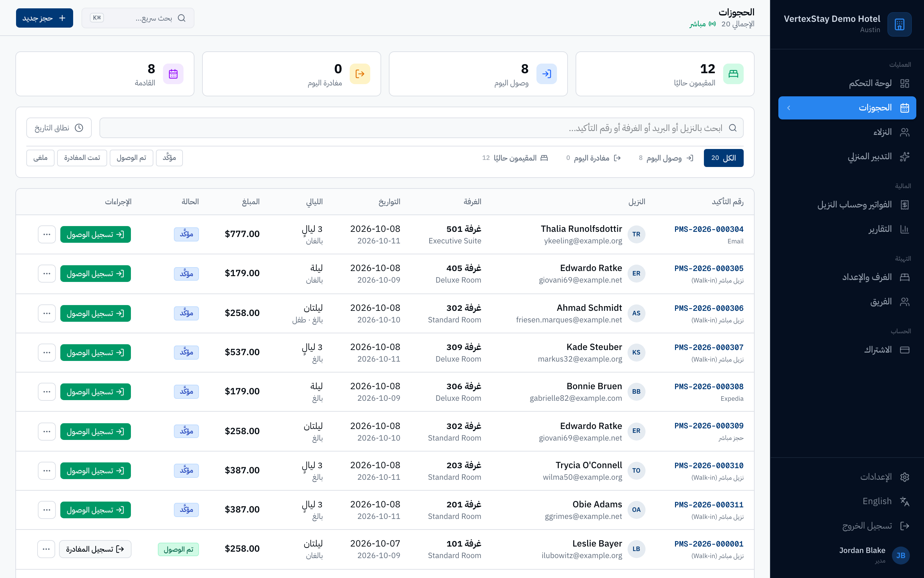The width and height of the screenshot is (924, 578).
Task: Click the subscription credit card icon
Action: click(x=904, y=350)
